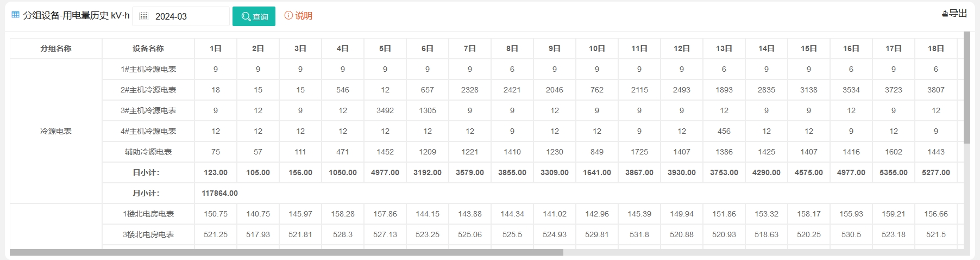The width and height of the screenshot is (980, 260).
Task: Select the 分组名称 column header
Action: click(x=56, y=48)
